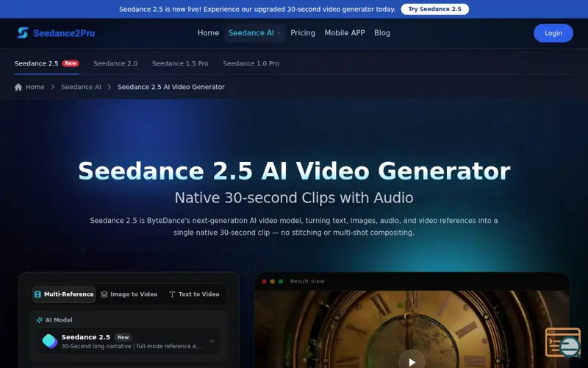The height and width of the screenshot is (368, 588).
Task: Open the AI Model selector chevron
Action: click(x=212, y=342)
